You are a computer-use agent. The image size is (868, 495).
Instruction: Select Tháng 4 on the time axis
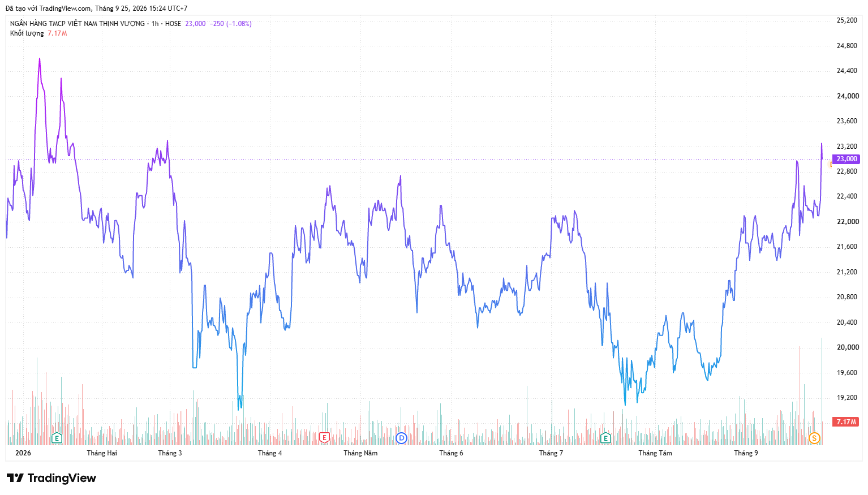(x=270, y=453)
